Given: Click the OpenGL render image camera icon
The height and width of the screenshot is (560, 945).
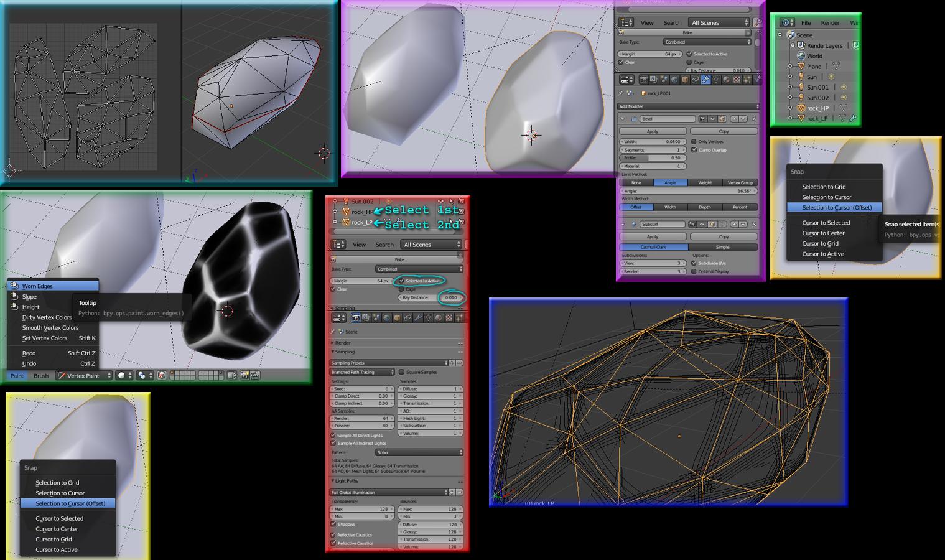Looking at the screenshot, I should pyautogui.click(x=244, y=375).
